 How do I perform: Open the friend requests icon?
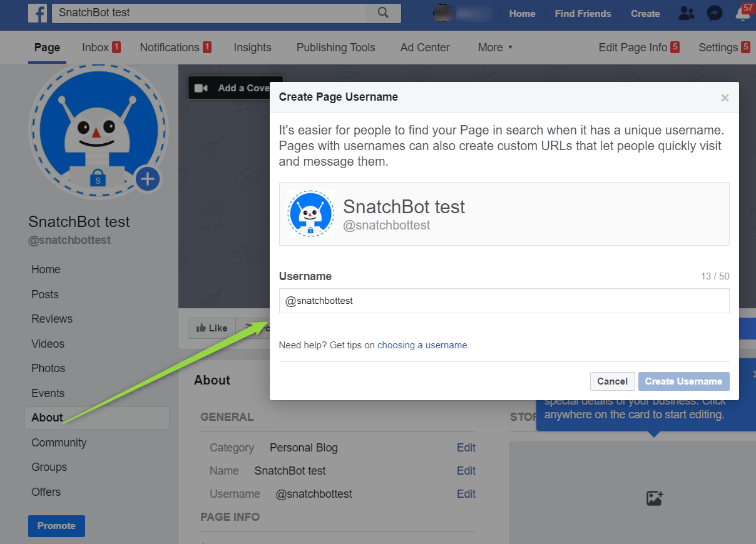coord(687,13)
